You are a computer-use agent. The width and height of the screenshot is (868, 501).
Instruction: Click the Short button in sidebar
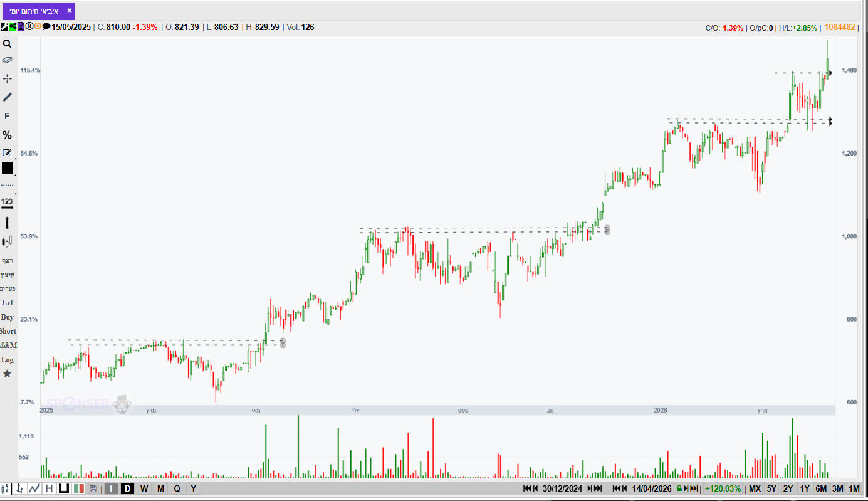pos(8,331)
